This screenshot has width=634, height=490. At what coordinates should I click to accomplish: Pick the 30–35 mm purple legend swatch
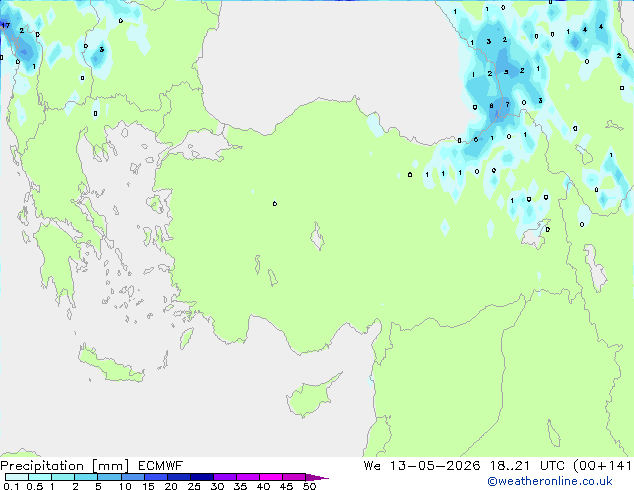tap(224, 477)
